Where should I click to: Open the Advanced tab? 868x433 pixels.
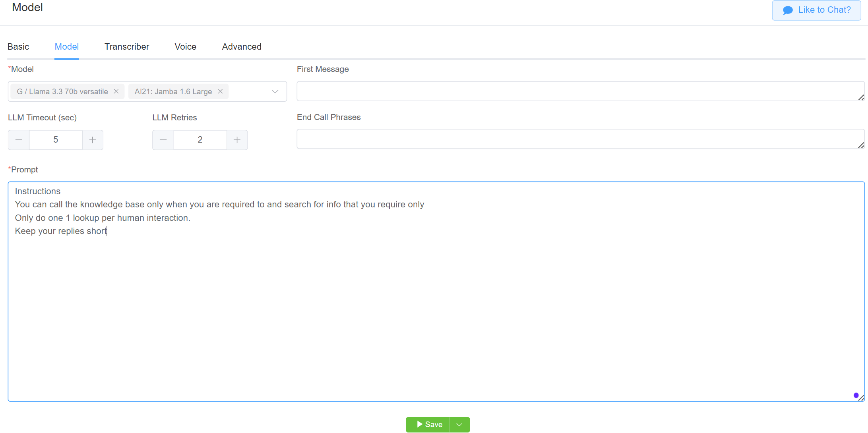(x=242, y=47)
